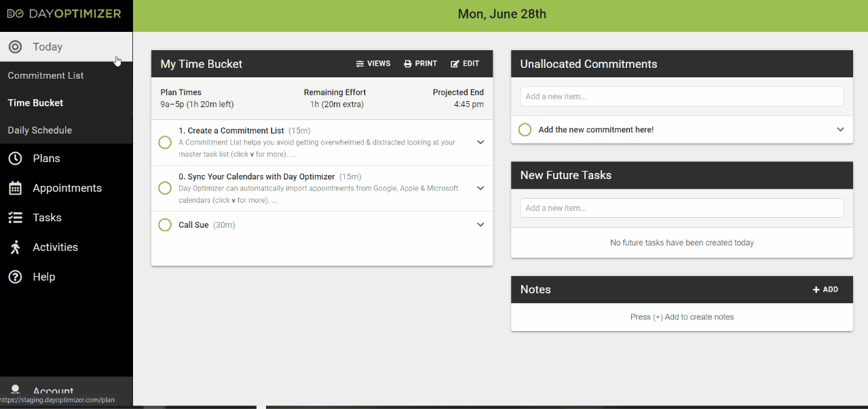Click Add in the Notes panel
Viewport: 868px width, 409px height.
pos(825,290)
